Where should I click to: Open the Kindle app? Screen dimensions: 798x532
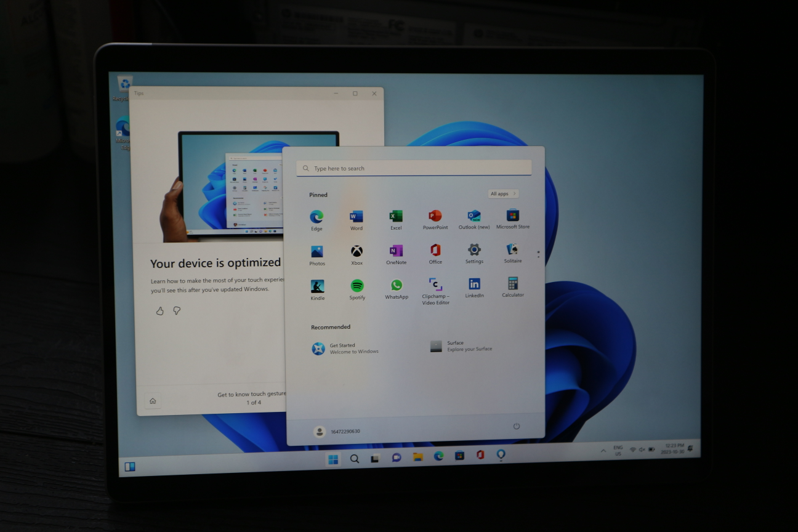(x=318, y=289)
